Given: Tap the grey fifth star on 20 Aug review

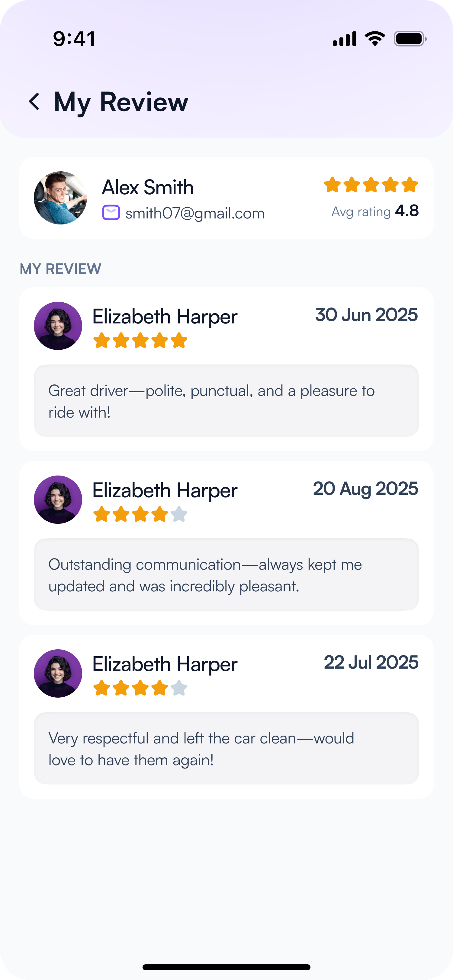Looking at the screenshot, I should pos(179,514).
